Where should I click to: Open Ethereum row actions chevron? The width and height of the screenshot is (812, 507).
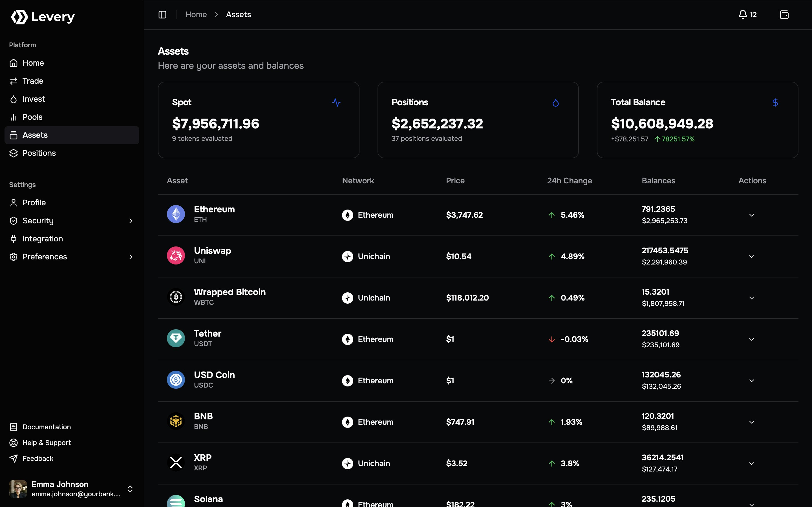(x=752, y=215)
